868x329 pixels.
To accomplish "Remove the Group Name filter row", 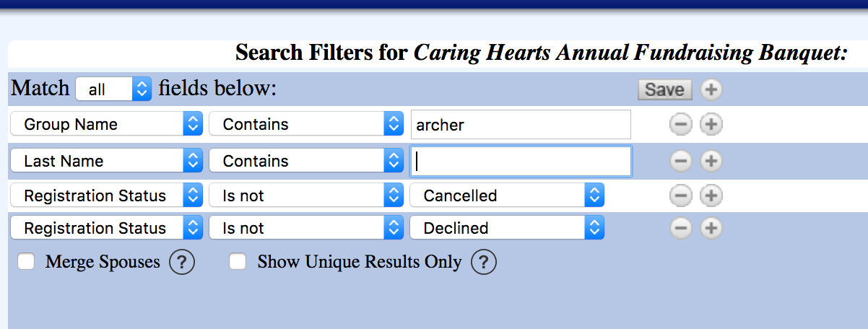I will point(680,125).
